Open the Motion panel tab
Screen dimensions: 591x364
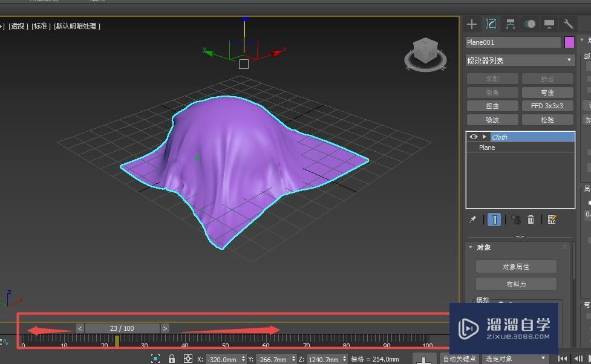(x=530, y=24)
